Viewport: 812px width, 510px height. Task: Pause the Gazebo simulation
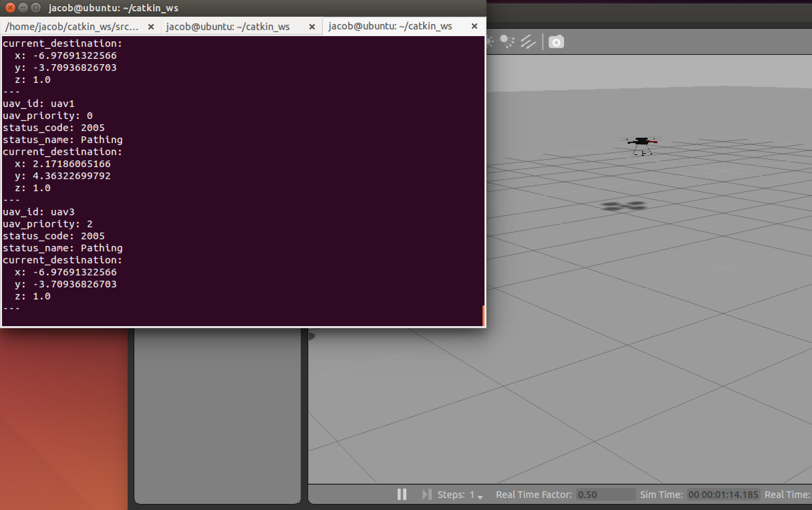pyautogui.click(x=402, y=495)
